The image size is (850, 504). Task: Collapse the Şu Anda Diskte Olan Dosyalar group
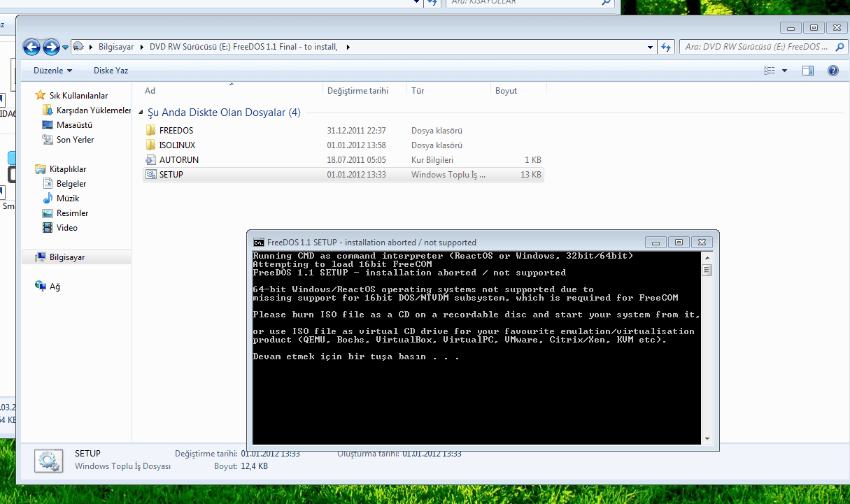(x=142, y=113)
